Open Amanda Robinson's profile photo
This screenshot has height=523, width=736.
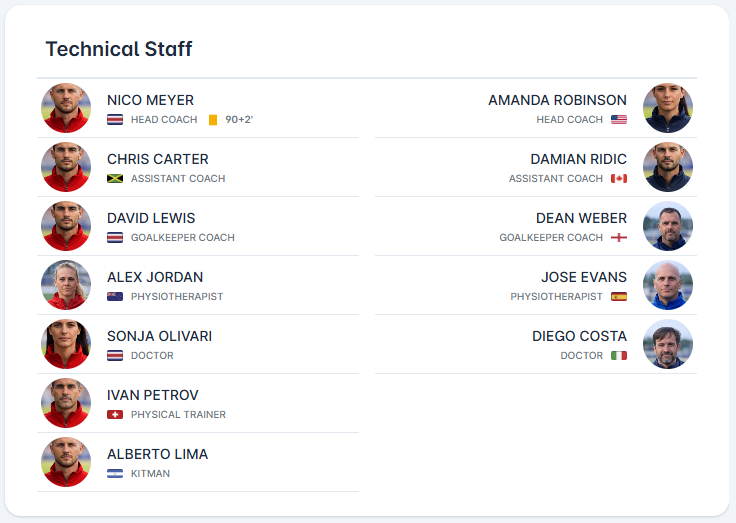click(668, 108)
